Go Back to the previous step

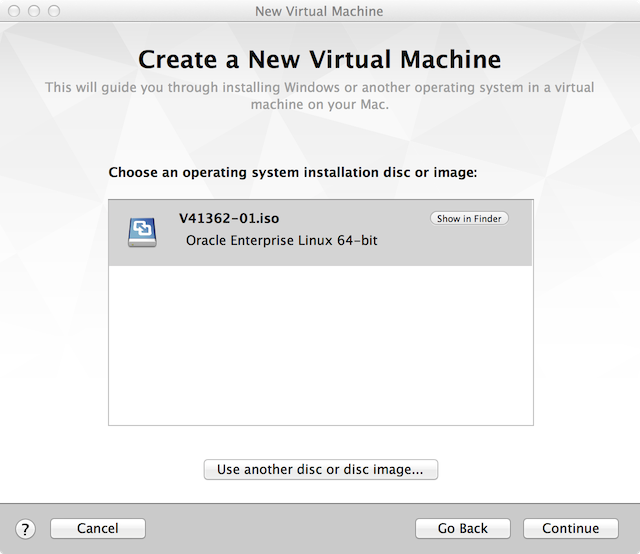[x=462, y=528]
